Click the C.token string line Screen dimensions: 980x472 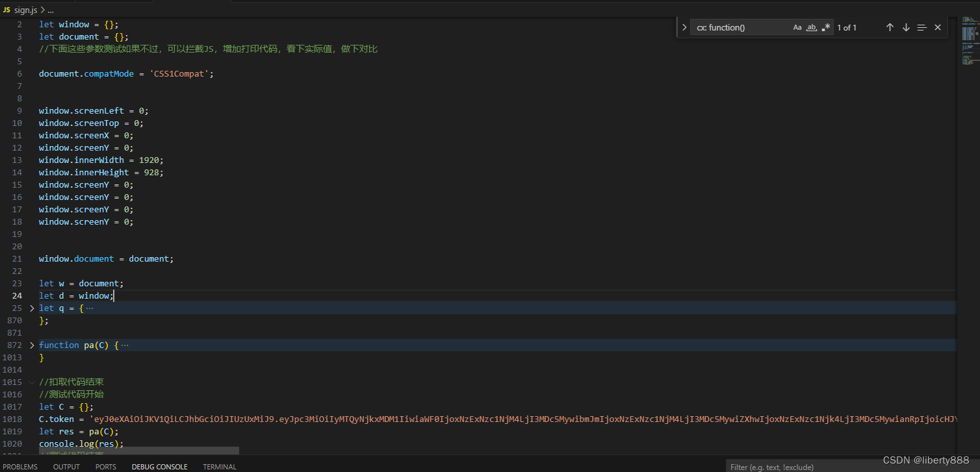pos(497,419)
